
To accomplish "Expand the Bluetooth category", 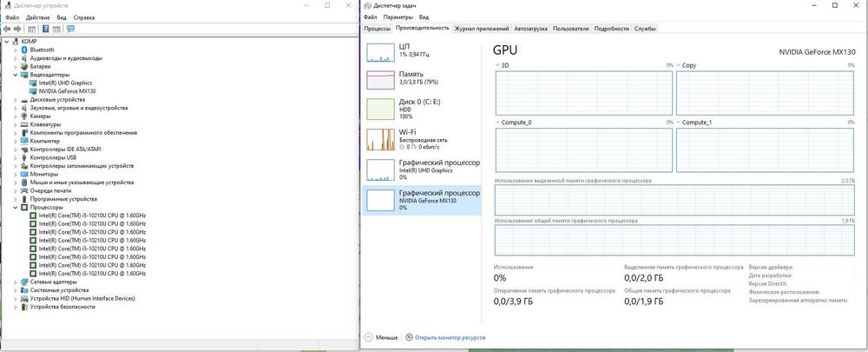I will click(16, 50).
